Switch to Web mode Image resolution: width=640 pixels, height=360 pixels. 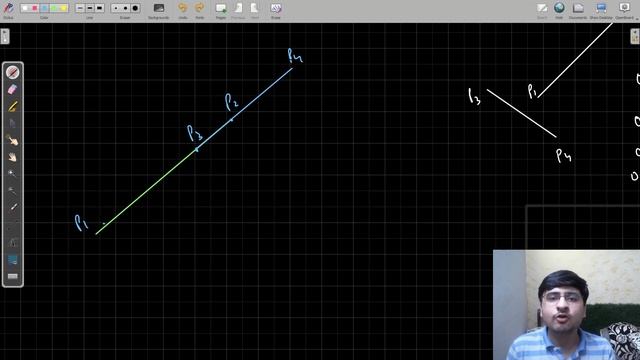point(559,10)
